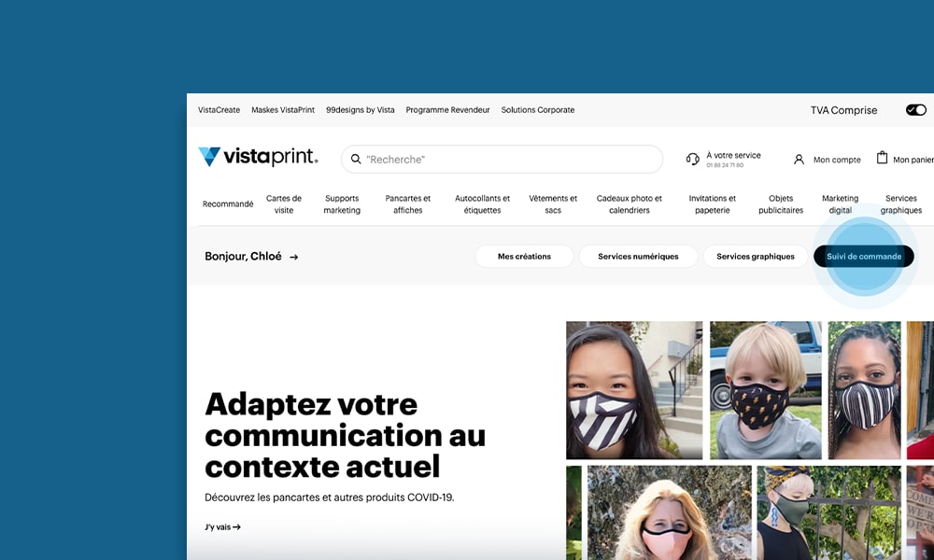Click the Bonjour, Chloé greeting
Viewport: 934px width, 560px height.
point(243,257)
